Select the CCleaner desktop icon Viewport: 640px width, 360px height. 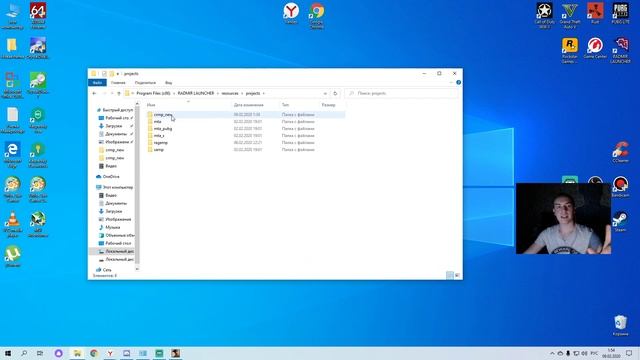[620, 152]
